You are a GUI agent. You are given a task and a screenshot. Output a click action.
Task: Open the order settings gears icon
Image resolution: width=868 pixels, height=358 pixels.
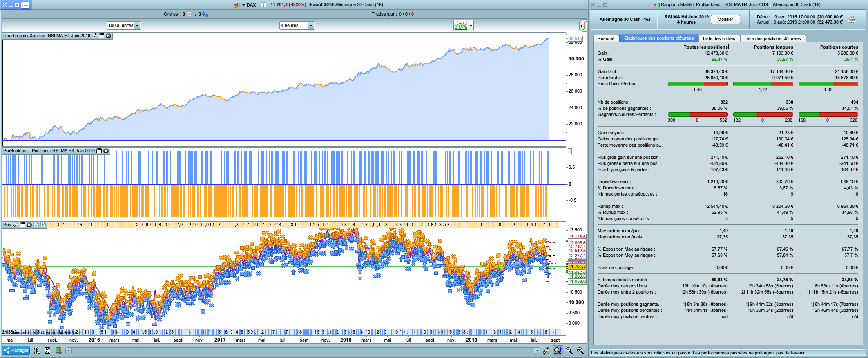coord(205,14)
